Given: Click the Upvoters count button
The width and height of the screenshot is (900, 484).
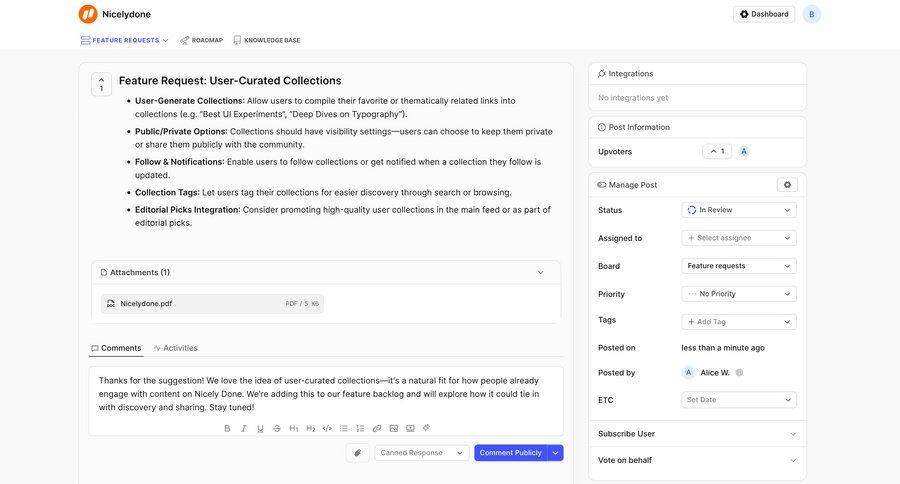Looking at the screenshot, I should click(x=717, y=152).
